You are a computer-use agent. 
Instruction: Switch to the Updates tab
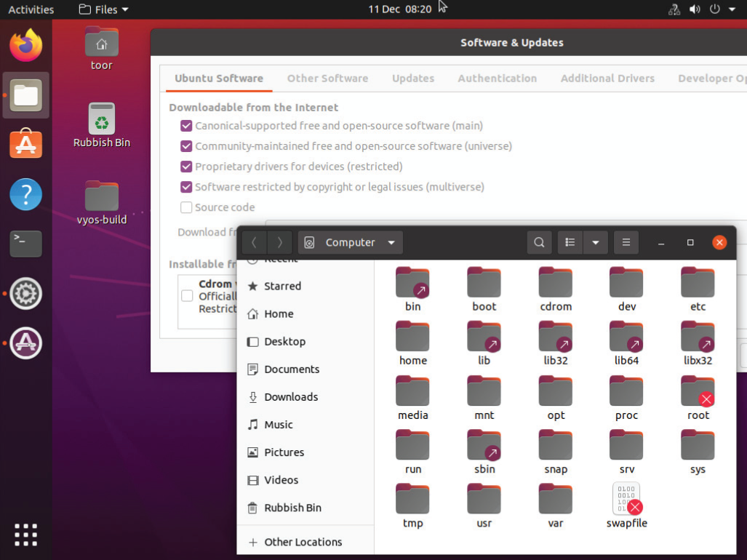click(x=413, y=79)
